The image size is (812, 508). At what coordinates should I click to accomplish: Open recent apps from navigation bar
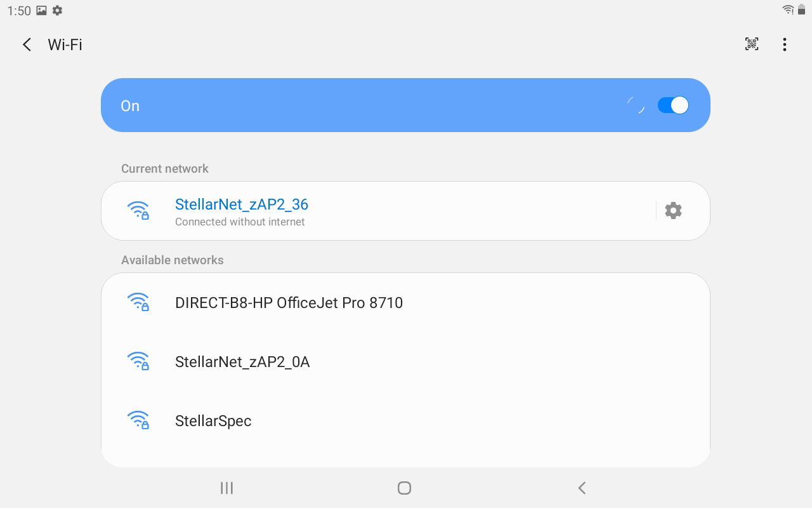(x=226, y=488)
